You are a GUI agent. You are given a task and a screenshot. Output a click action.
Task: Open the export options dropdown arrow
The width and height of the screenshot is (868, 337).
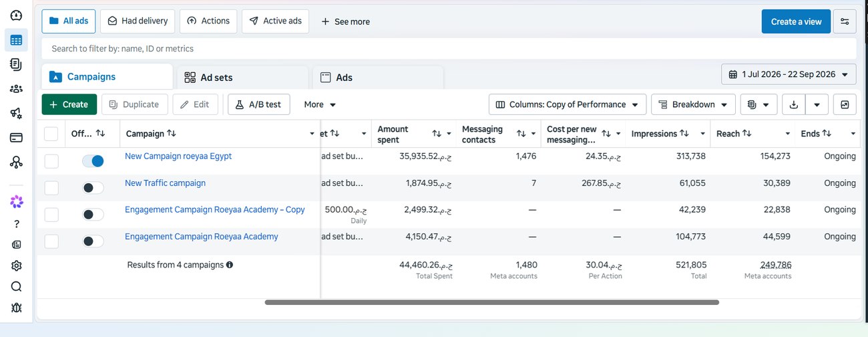817,104
